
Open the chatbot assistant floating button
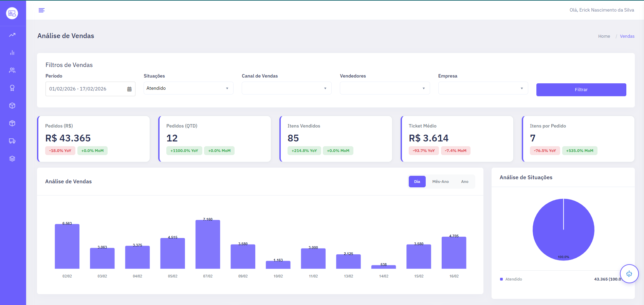[629, 274]
